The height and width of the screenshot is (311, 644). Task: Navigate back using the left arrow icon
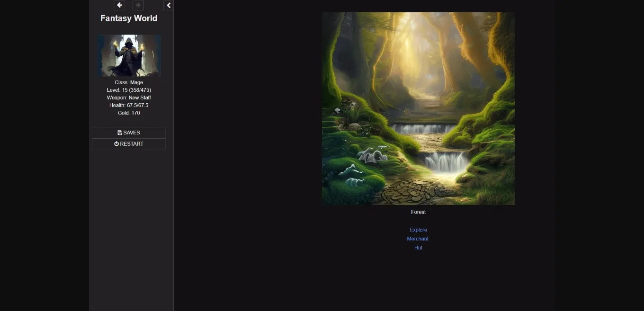click(119, 5)
